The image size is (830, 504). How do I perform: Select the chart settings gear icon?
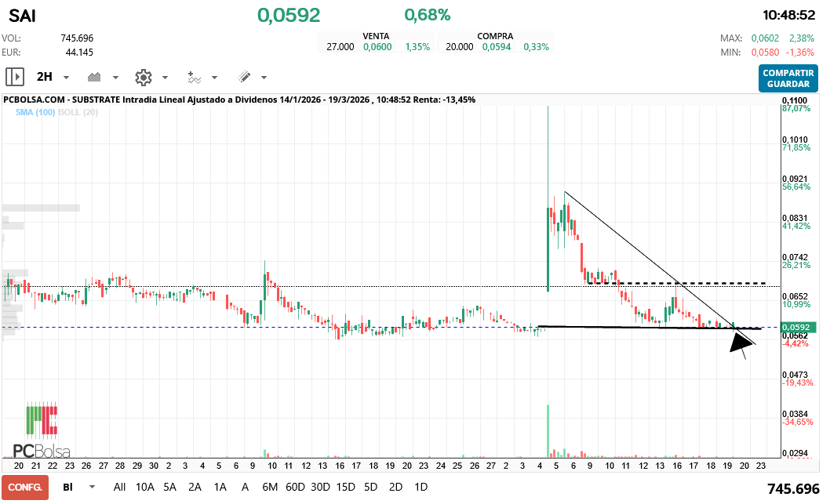point(143,77)
